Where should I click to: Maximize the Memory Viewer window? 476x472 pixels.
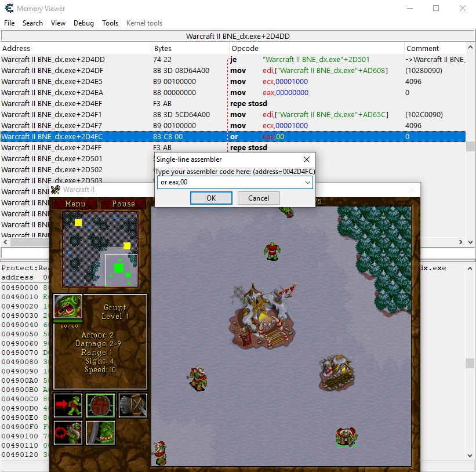[x=436, y=8]
